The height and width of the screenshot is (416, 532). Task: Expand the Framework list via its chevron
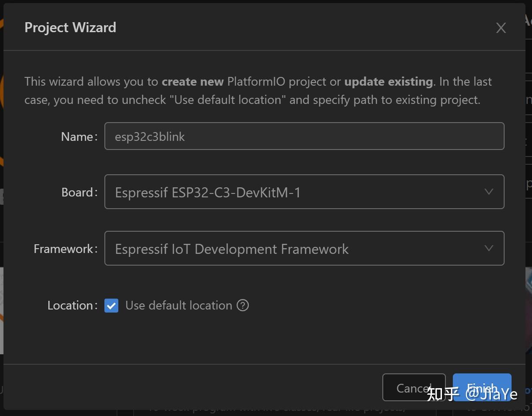(x=489, y=249)
